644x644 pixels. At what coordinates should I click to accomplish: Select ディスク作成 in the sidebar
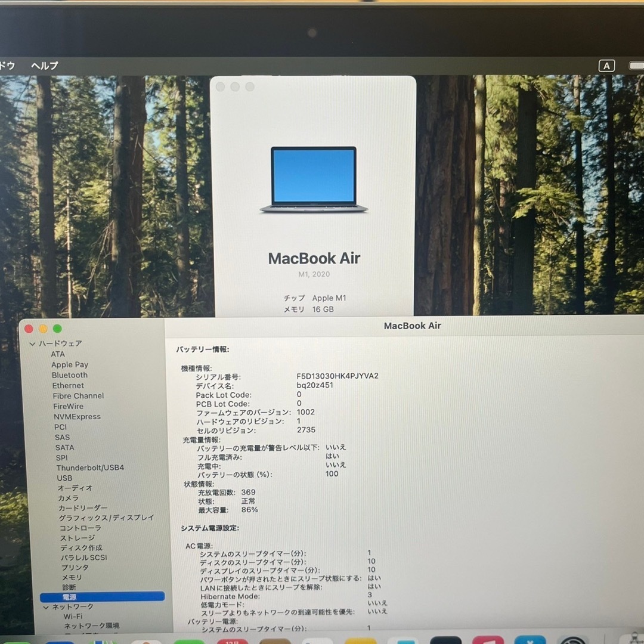click(x=81, y=548)
